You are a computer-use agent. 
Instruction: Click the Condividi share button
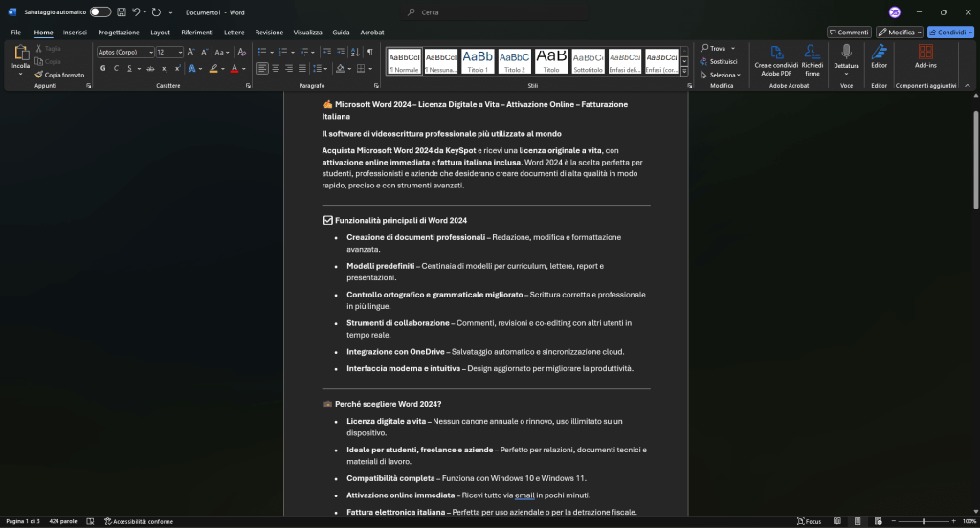coord(950,32)
